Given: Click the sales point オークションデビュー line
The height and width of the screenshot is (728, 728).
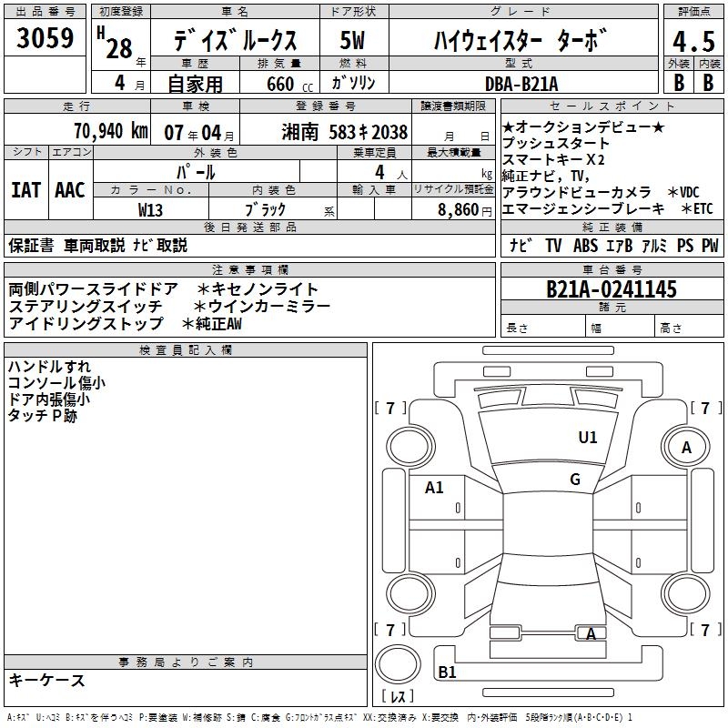Looking at the screenshot, I should tap(583, 126).
